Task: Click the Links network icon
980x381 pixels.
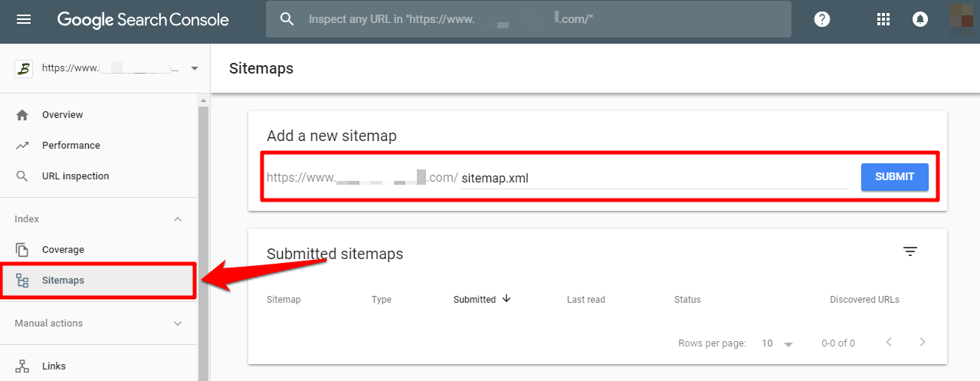Action: (x=22, y=366)
